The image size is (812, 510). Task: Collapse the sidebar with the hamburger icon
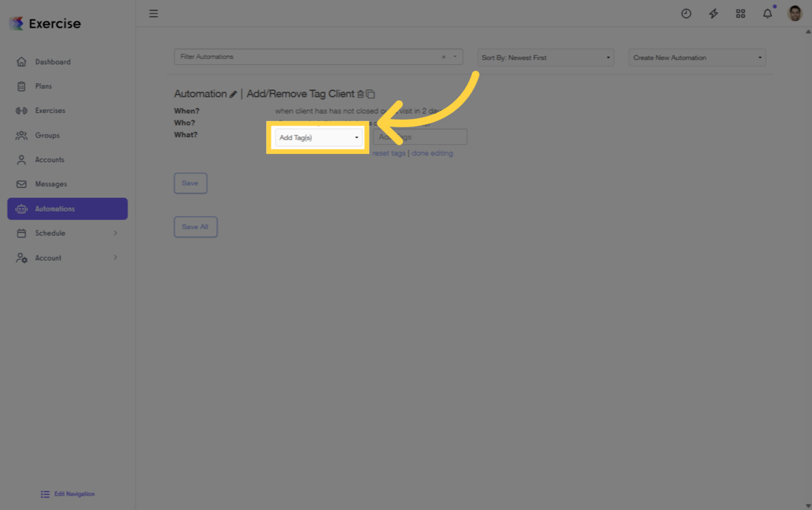pos(153,13)
